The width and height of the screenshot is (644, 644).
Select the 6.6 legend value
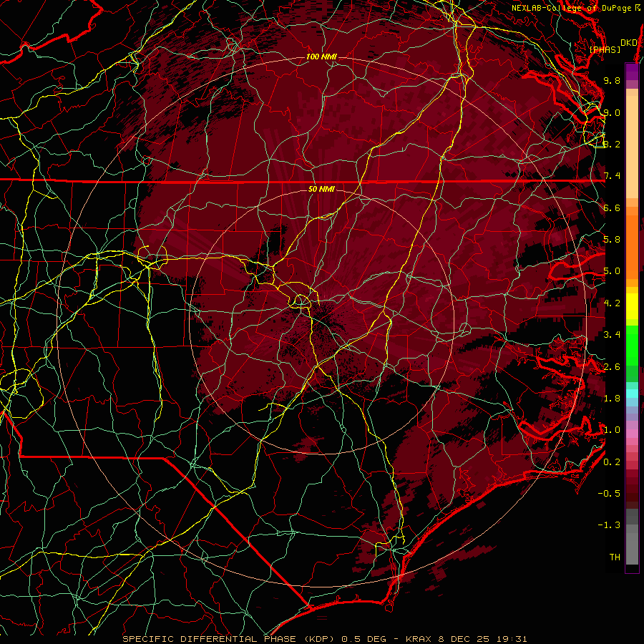coord(612,208)
